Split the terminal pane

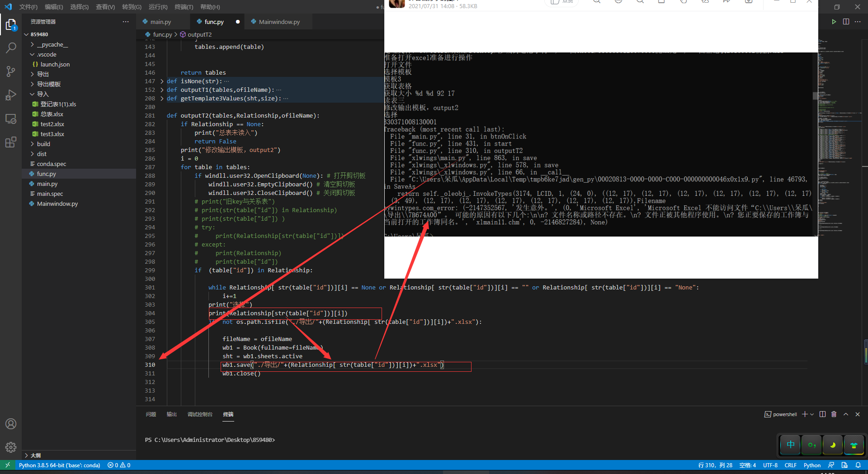[x=822, y=414]
